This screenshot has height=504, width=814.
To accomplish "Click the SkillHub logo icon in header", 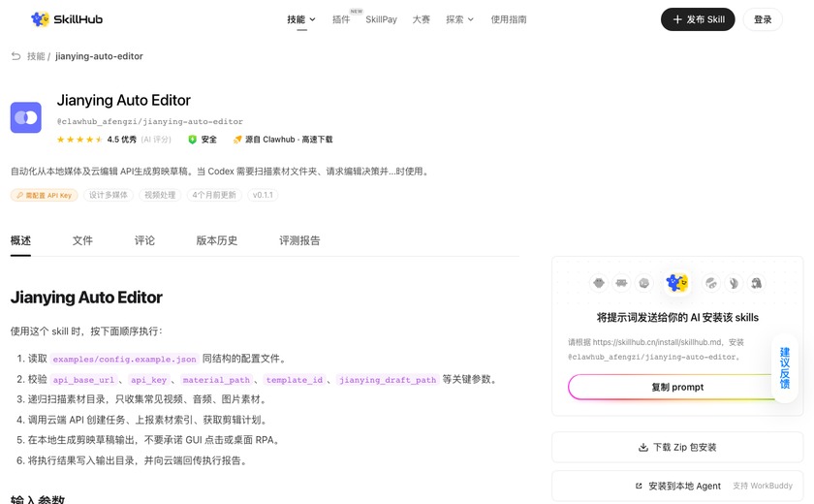I will [40, 19].
